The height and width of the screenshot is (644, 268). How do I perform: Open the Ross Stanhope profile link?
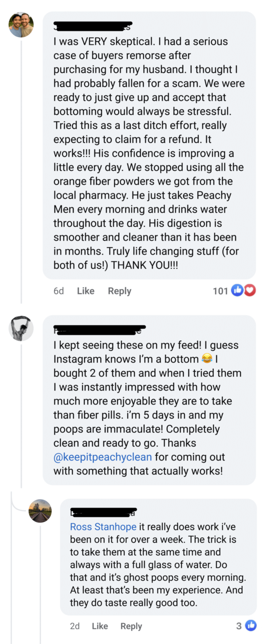(103, 526)
